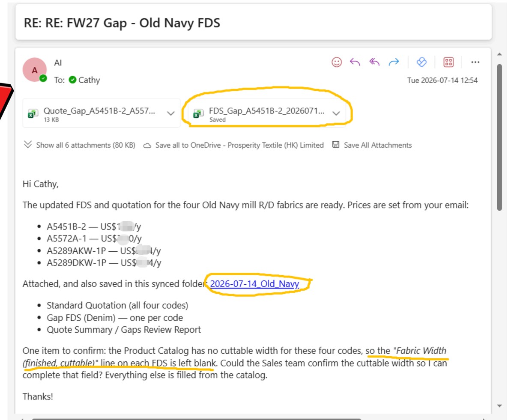The height and width of the screenshot is (420, 514).
Task: Click sender avatar circle with letter A
Action: (x=35, y=70)
